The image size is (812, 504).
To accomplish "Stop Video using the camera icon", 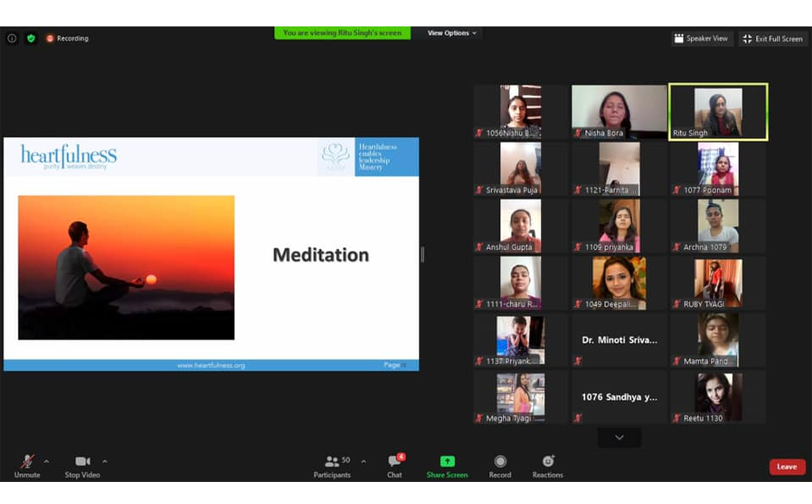I will [x=83, y=462].
